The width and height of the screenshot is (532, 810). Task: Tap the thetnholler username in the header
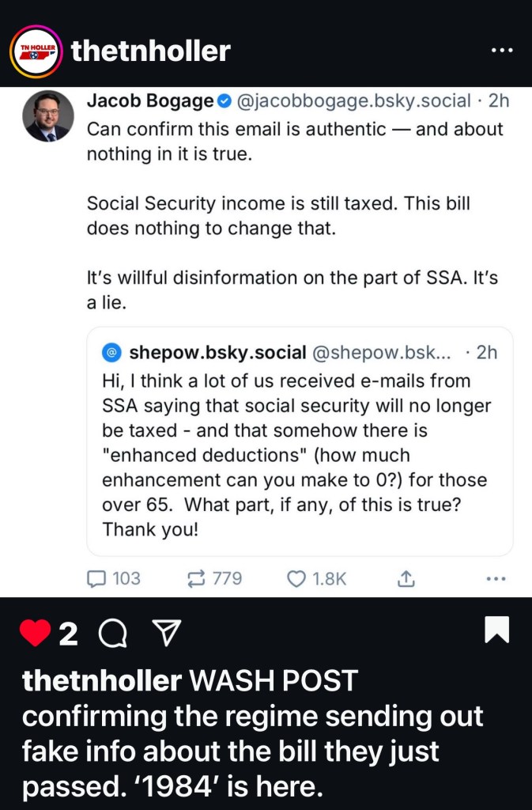150,51
